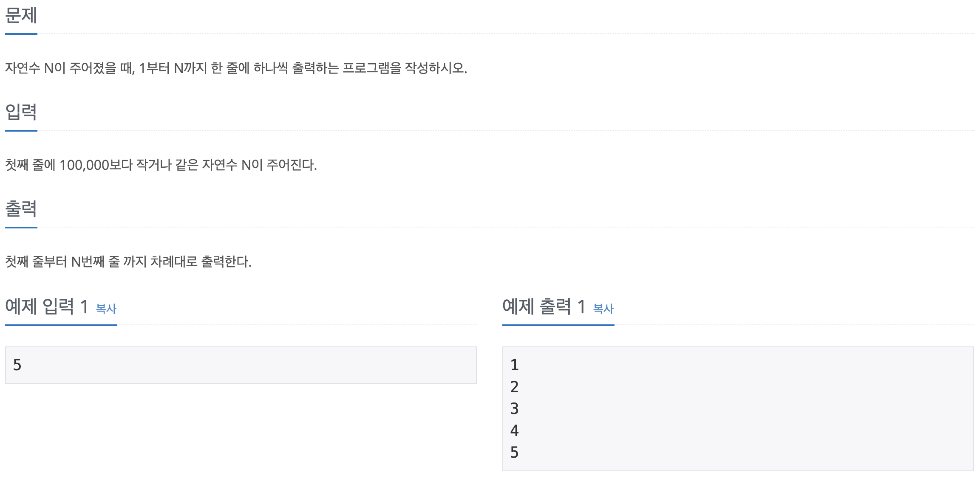Click the output description sentence 차례대로 출력한다
980x484 pixels.
coord(128,262)
